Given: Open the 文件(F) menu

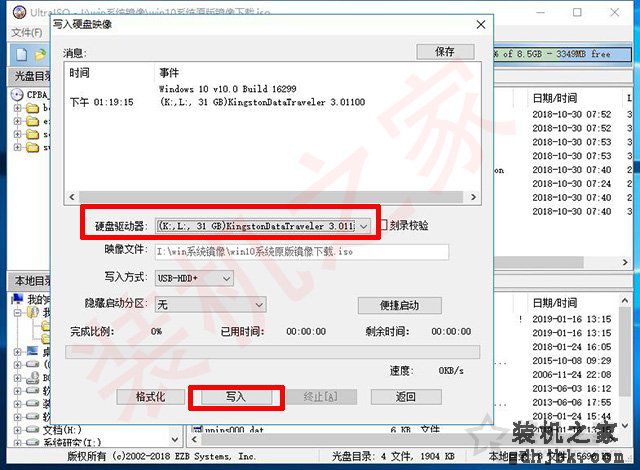Looking at the screenshot, I should point(27,32).
